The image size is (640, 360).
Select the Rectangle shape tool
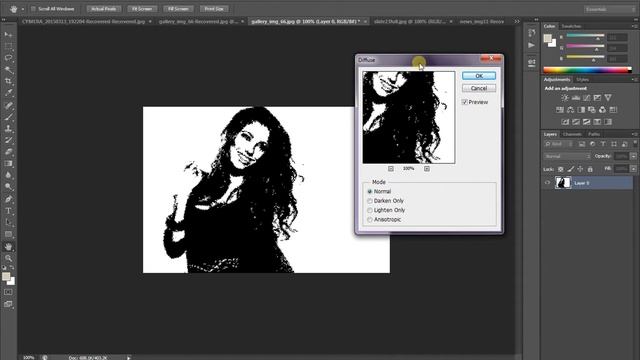click(x=8, y=234)
